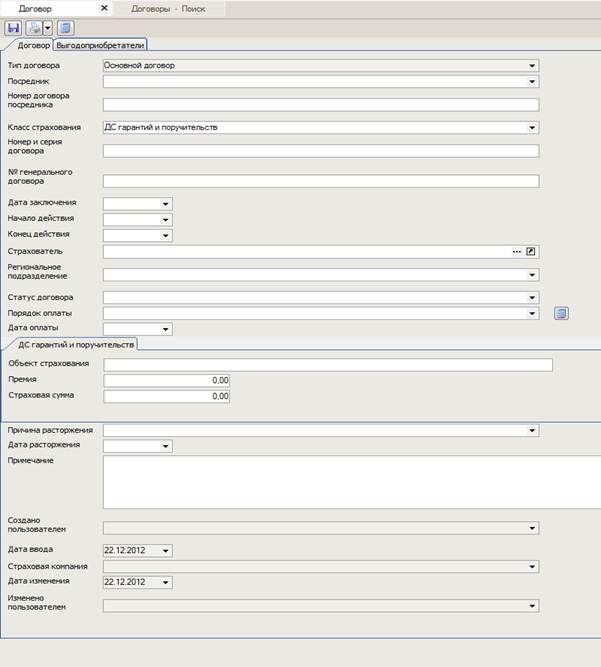Viewport: 601px width, 667px height.
Task: Click the ellipsis button in Страхователь field
Action: (517, 251)
